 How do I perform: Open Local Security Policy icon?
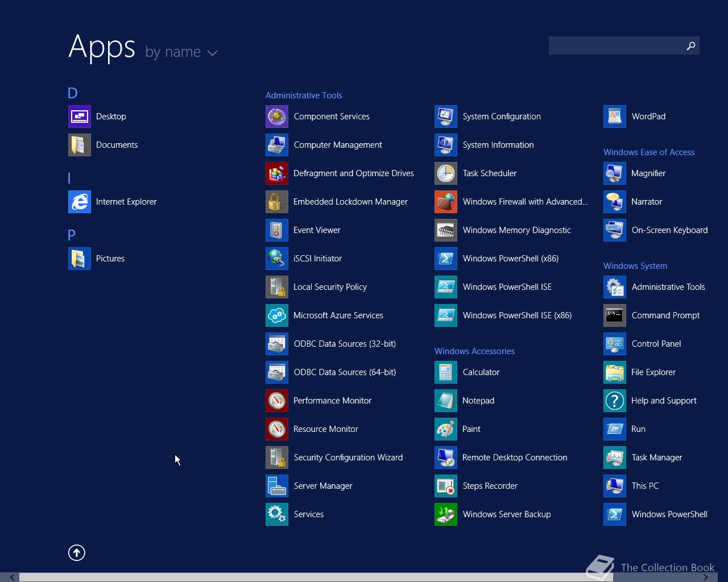277,287
